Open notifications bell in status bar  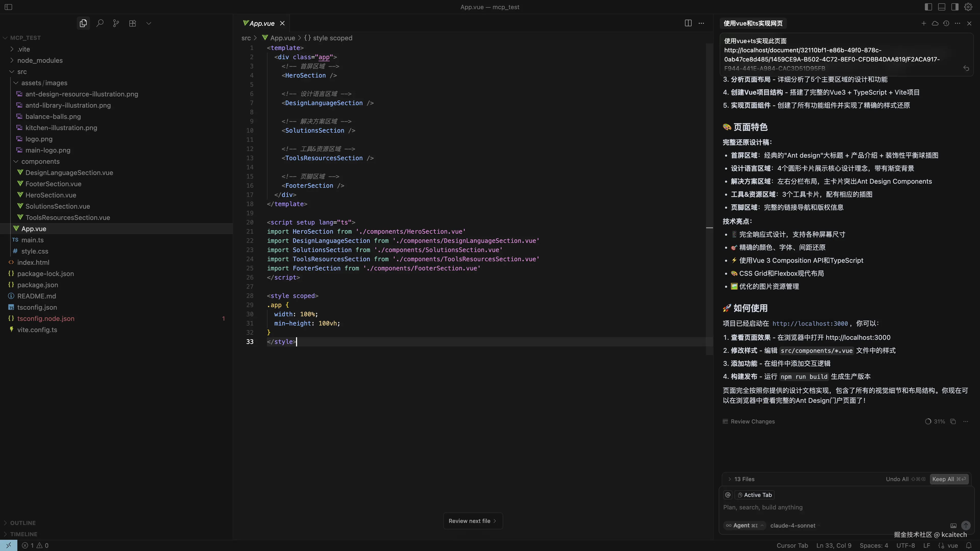tap(969, 545)
